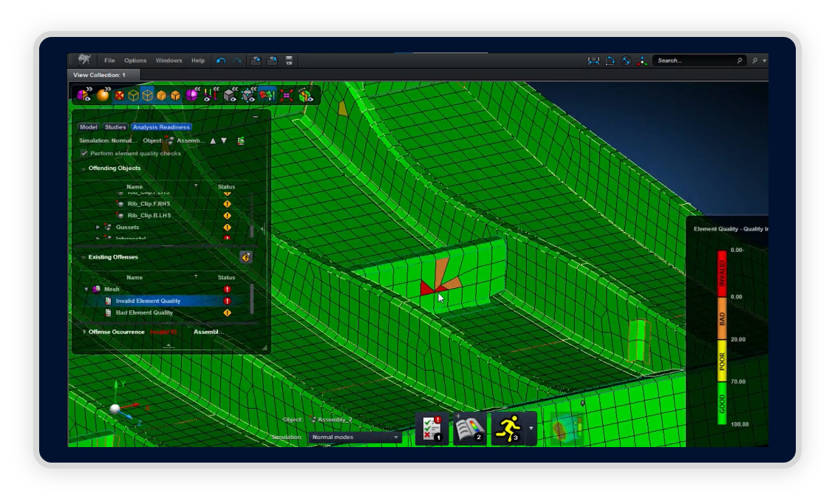
Task: Click the running man Run button 3
Action: pos(508,429)
